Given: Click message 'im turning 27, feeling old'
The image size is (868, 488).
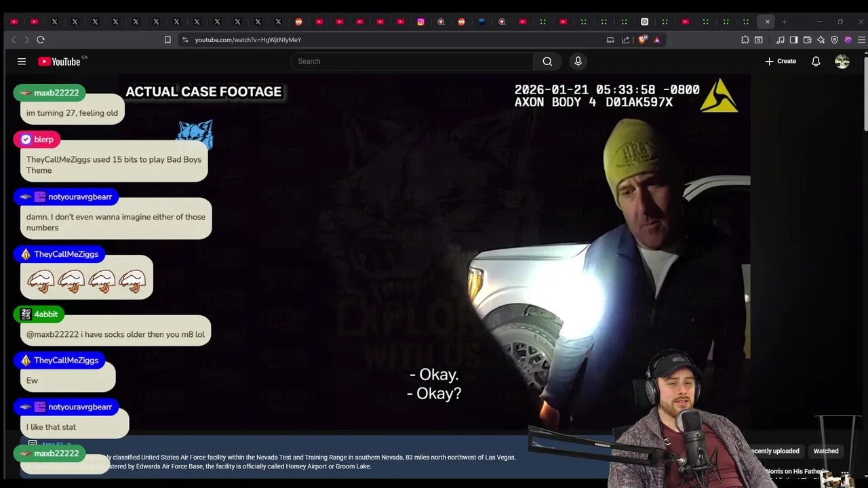Looking at the screenshot, I should 72,113.
